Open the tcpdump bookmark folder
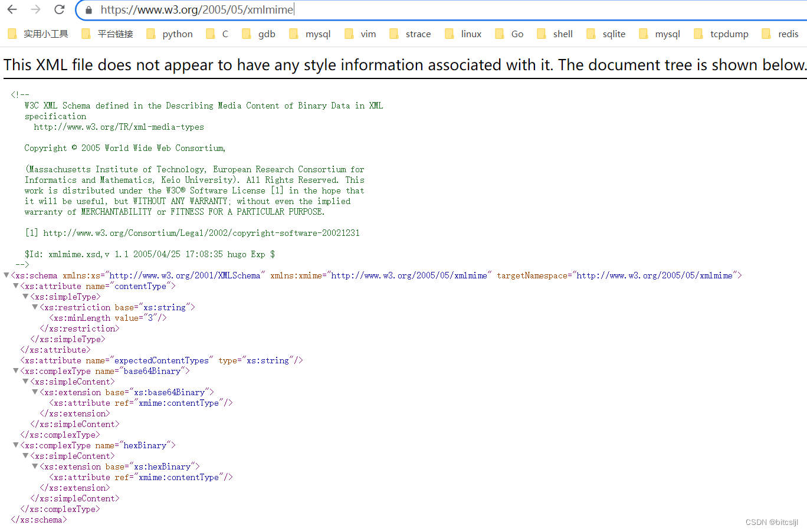This screenshot has width=807, height=532. 721,34
